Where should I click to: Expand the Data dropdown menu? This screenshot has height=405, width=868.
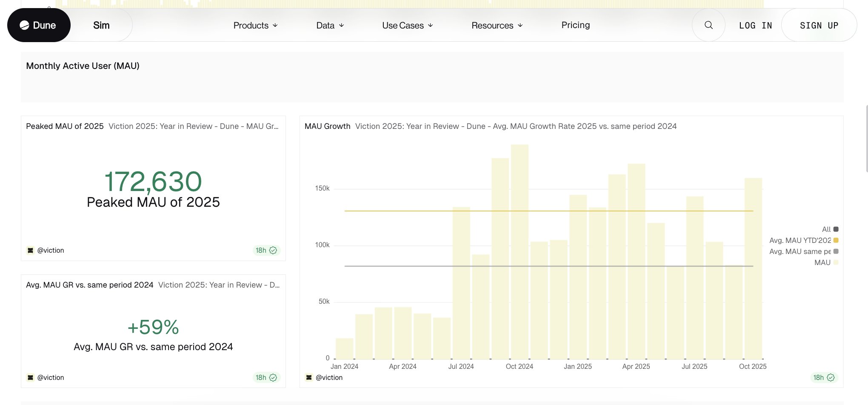coord(330,26)
